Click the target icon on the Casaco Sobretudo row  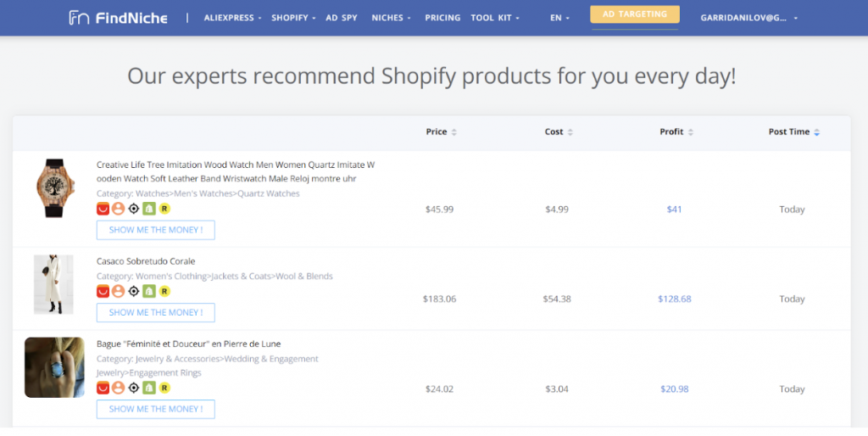click(133, 292)
